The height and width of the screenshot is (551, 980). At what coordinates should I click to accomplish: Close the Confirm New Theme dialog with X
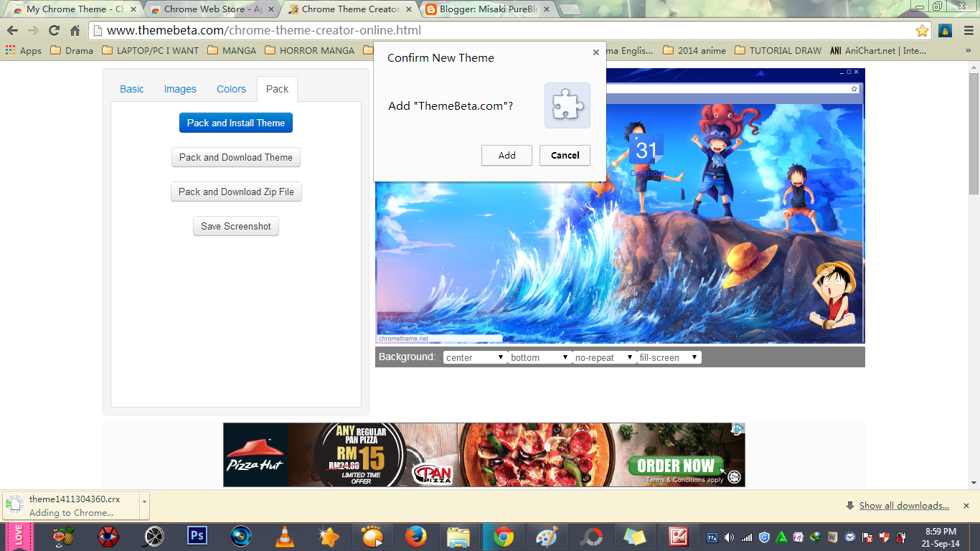[595, 52]
